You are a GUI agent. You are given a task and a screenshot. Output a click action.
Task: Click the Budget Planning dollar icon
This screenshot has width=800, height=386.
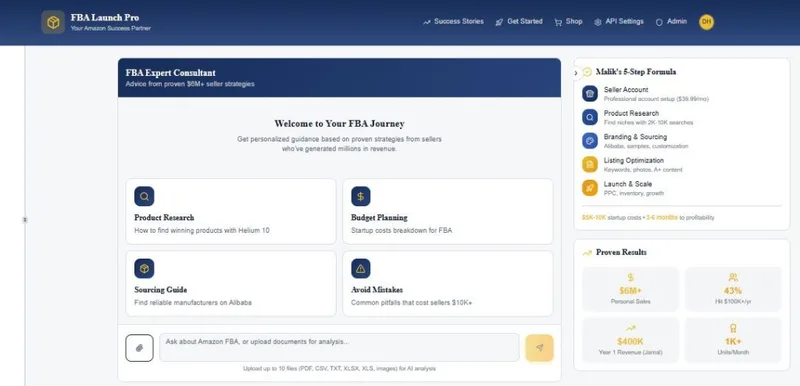click(x=361, y=196)
